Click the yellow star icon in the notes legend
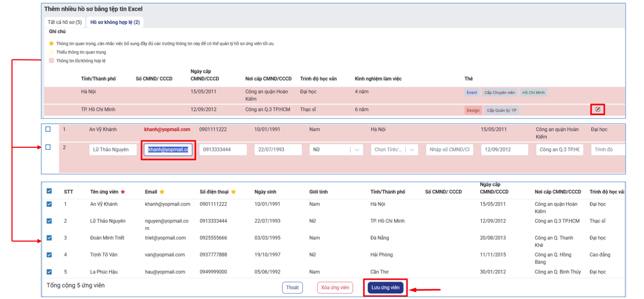This screenshot has width=644, height=299. point(52,44)
